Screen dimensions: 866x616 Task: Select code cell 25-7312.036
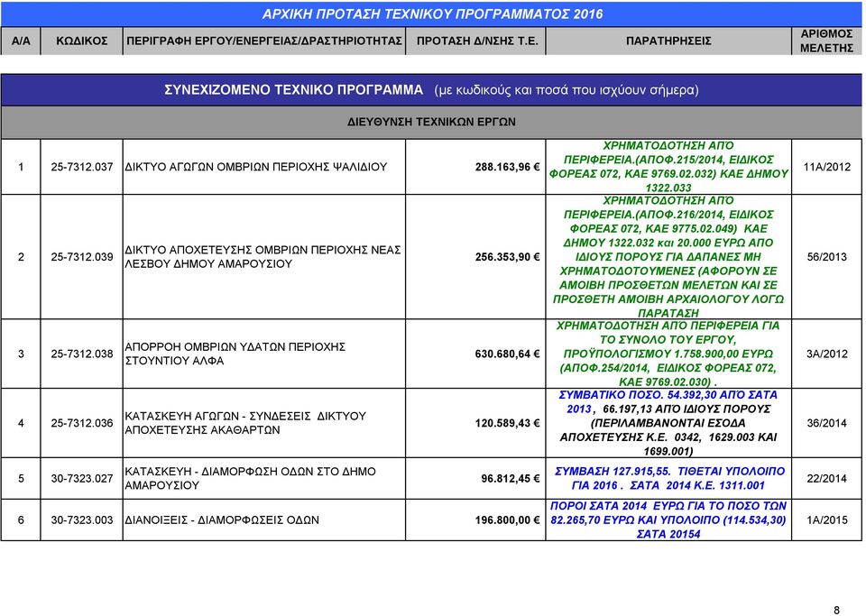(82, 423)
